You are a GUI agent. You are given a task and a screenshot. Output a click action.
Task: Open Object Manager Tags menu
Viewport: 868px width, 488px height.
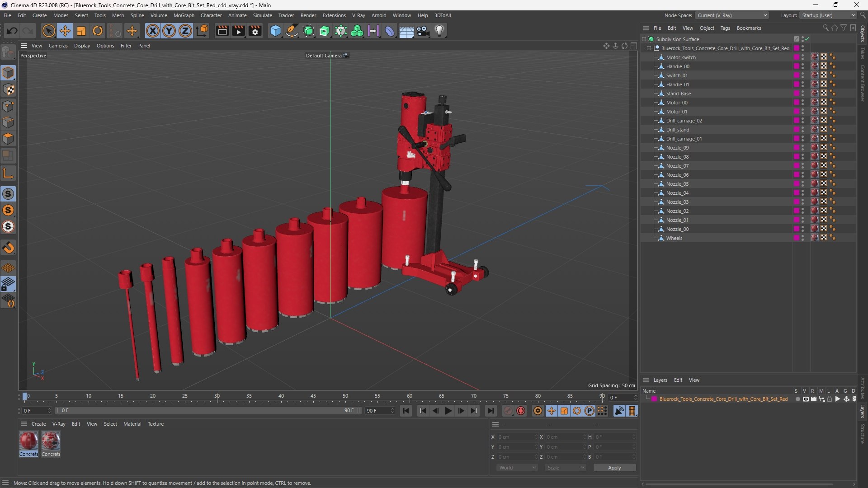click(725, 28)
